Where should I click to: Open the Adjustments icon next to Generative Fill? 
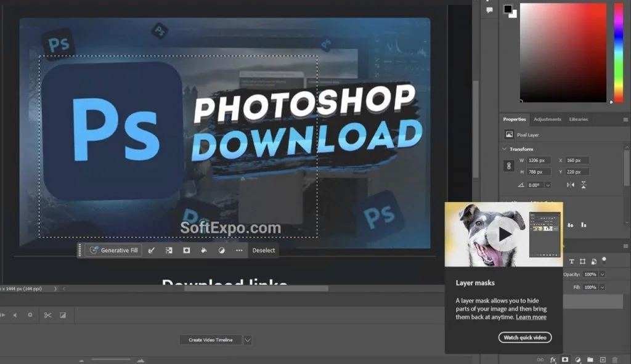(x=169, y=250)
